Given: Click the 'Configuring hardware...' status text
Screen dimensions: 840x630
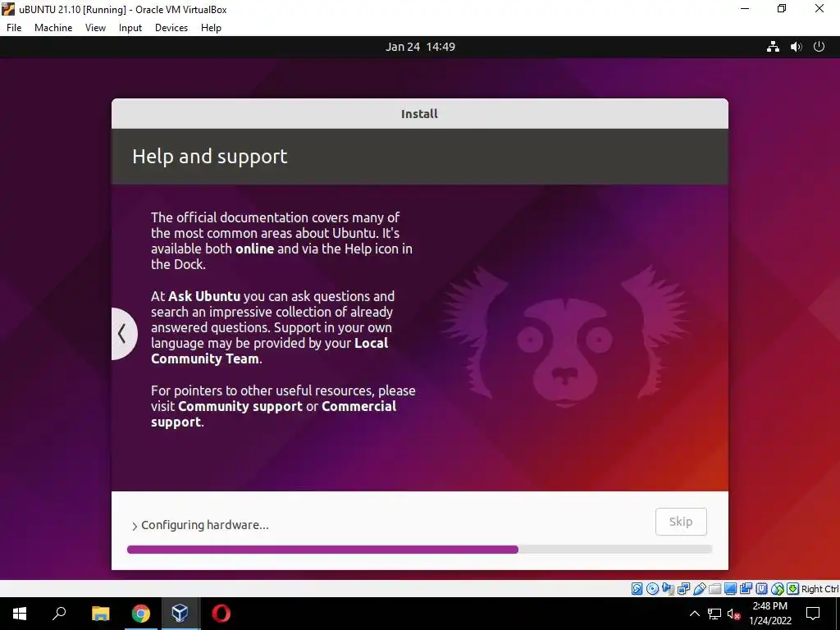Looking at the screenshot, I should pos(205,525).
